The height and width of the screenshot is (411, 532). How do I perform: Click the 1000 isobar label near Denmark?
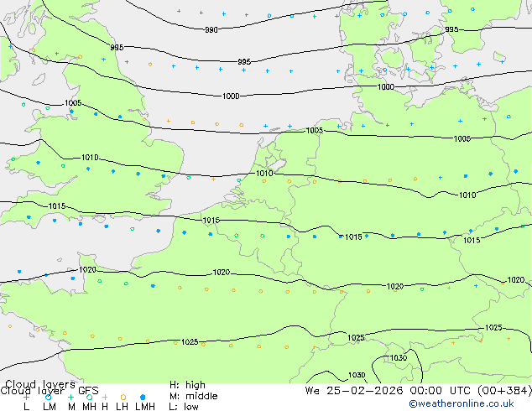pos(386,86)
